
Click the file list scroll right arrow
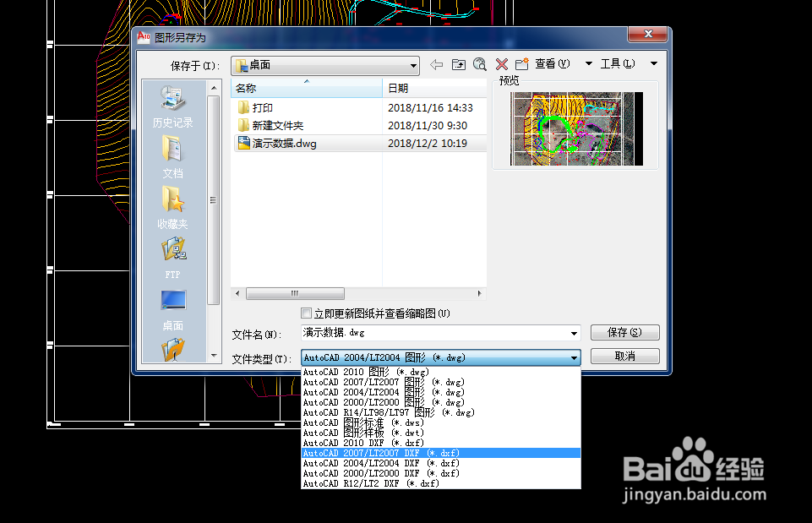pos(480,293)
